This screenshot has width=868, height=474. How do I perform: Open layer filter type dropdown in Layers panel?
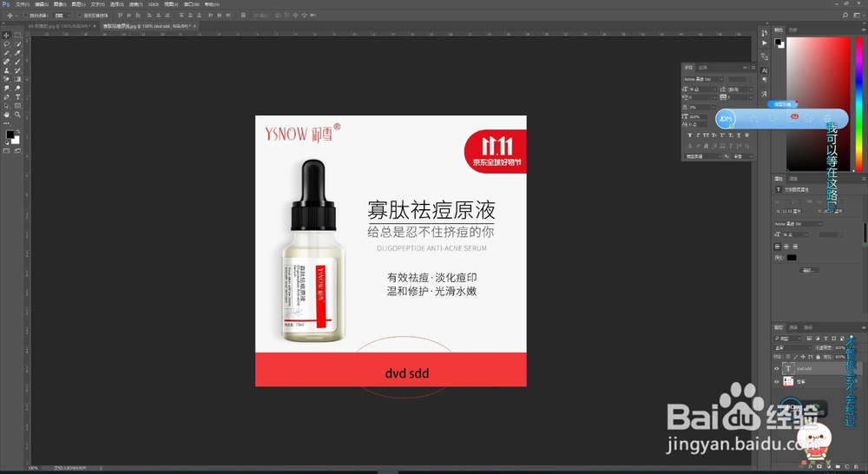[788, 339]
